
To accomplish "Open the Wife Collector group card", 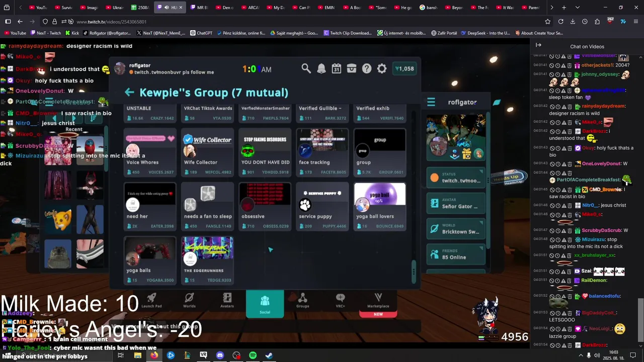I will pos(207,152).
